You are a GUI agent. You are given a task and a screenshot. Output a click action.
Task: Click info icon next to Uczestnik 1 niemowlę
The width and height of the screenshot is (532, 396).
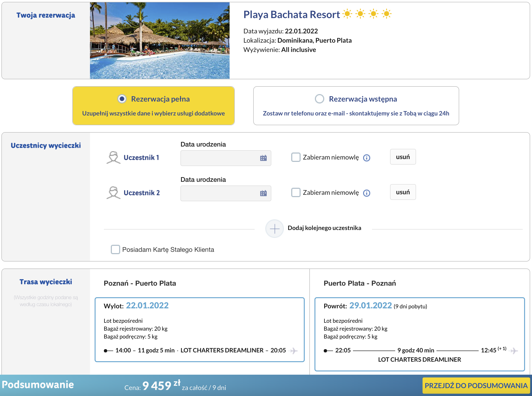[367, 158]
